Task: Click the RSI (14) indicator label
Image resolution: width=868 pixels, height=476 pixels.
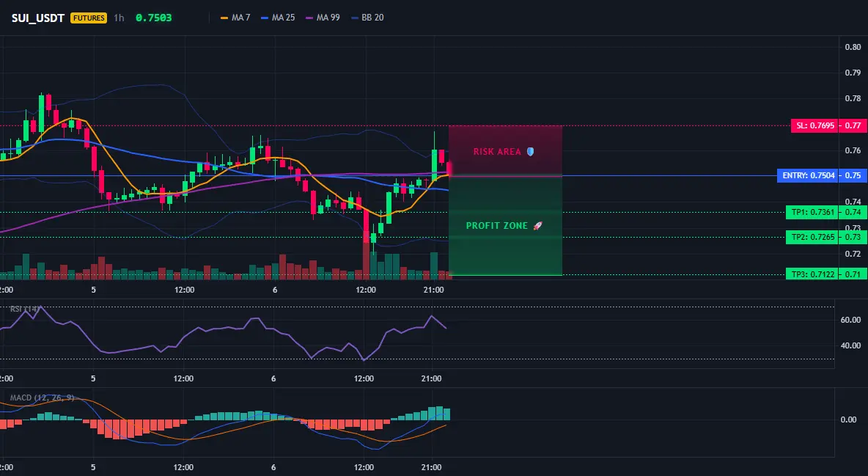Action: click(x=23, y=309)
